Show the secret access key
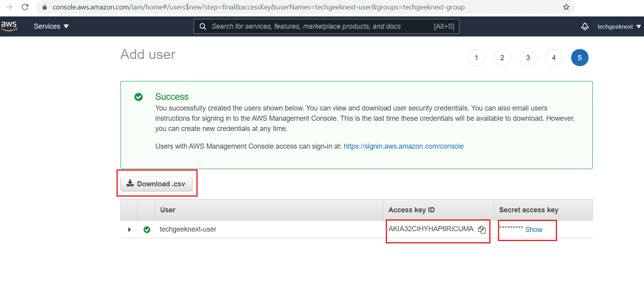 [x=534, y=230]
